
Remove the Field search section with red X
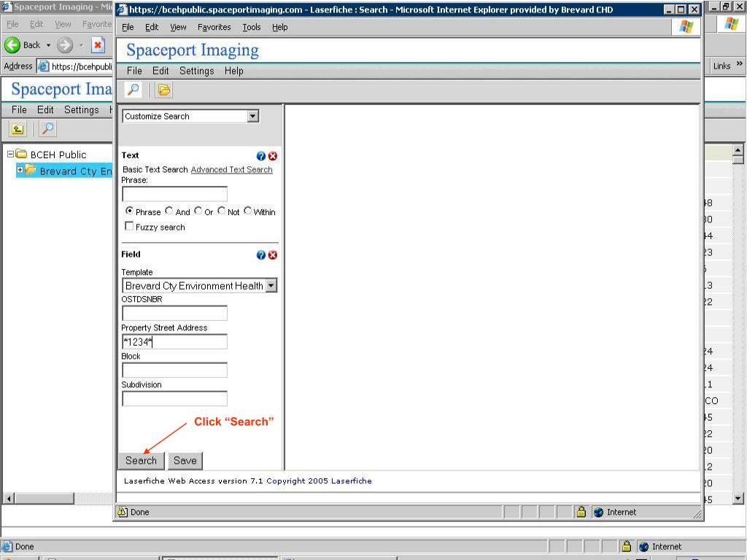pos(273,254)
